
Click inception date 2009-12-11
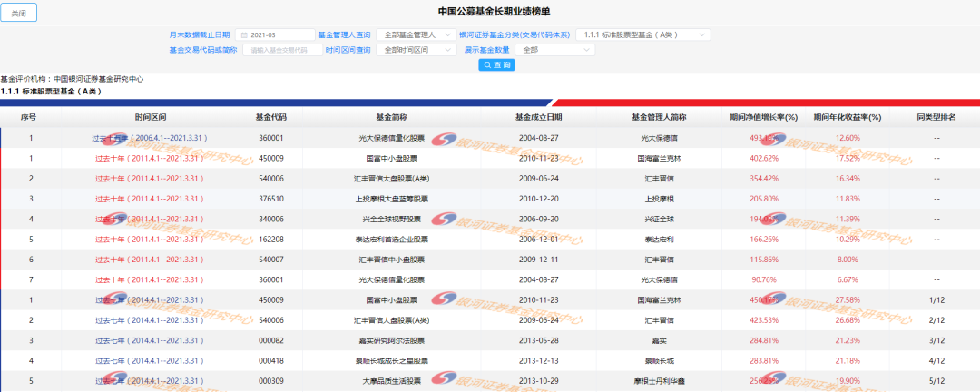coord(538,260)
